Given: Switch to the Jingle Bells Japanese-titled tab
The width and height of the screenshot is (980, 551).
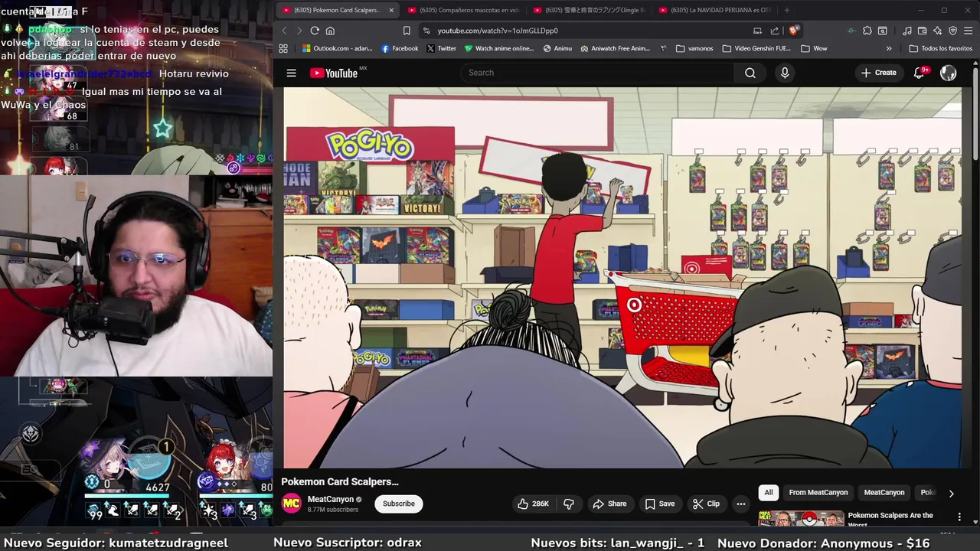Looking at the screenshot, I should point(590,10).
